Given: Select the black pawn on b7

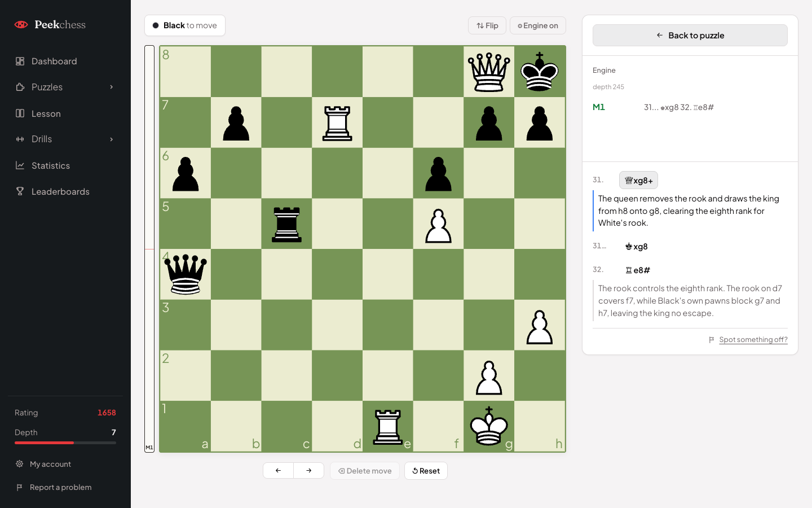Looking at the screenshot, I should point(236,122).
